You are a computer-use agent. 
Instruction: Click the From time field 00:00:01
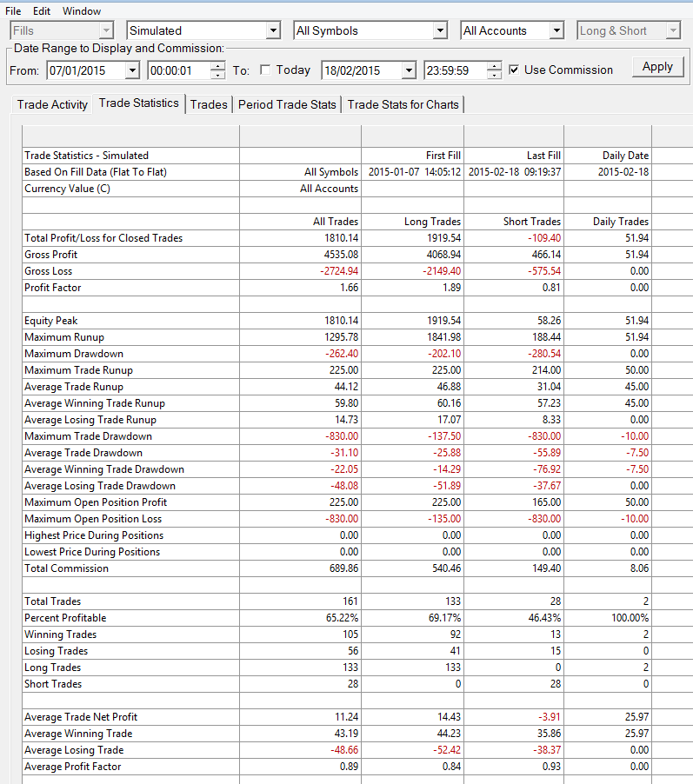click(180, 70)
